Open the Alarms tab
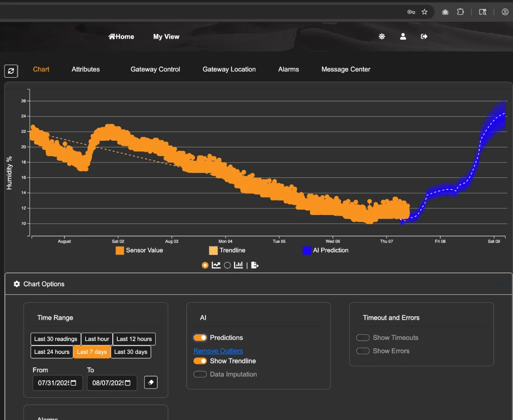 tap(289, 69)
